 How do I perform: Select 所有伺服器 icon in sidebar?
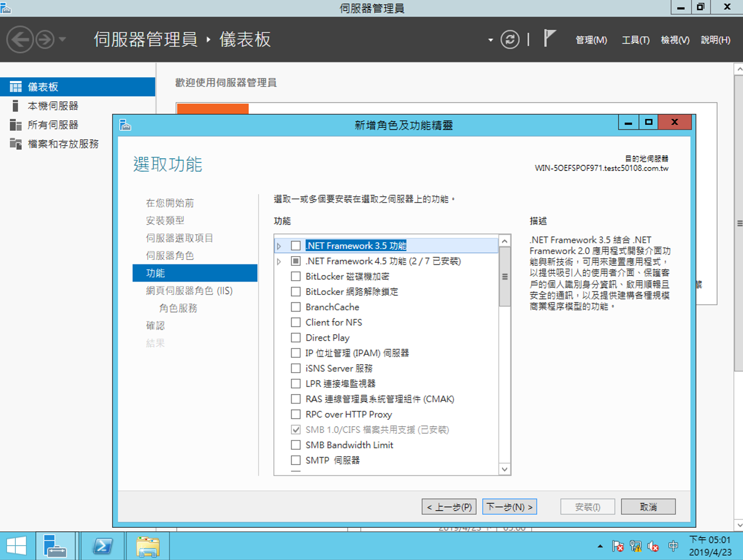point(16,125)
